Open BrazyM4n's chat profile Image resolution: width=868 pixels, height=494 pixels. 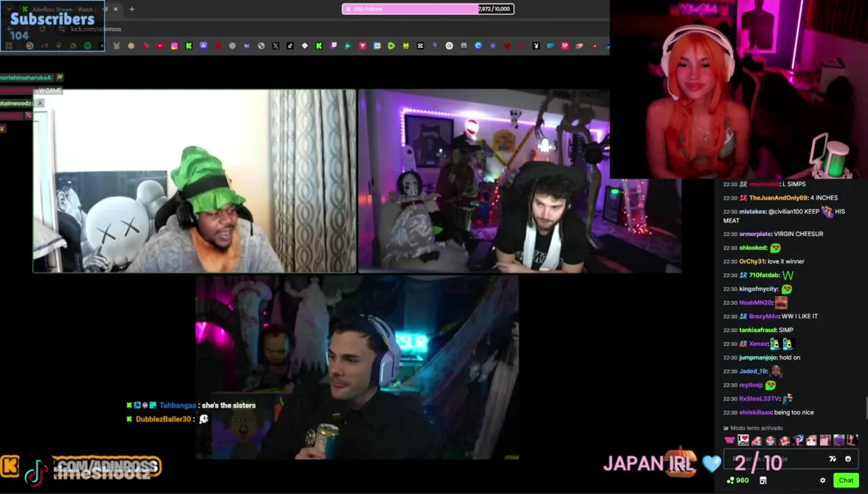click(764, 316)
